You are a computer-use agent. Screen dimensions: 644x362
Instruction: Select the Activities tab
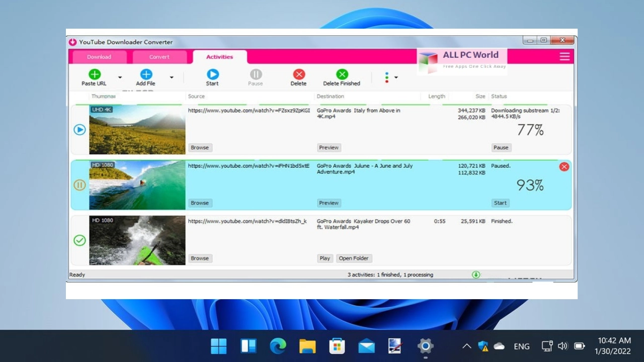pos(220,57)
